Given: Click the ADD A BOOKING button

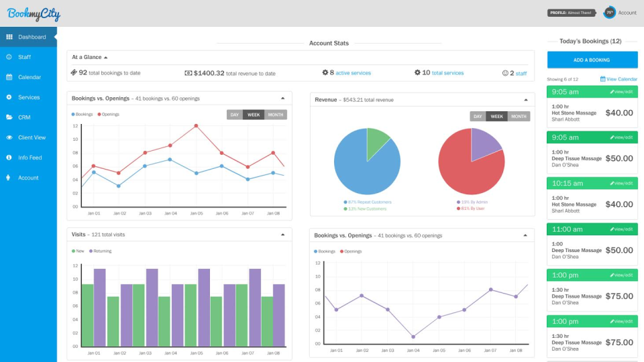Looking at the screenshot, I should pyautogui.click(x=592, y=60).
